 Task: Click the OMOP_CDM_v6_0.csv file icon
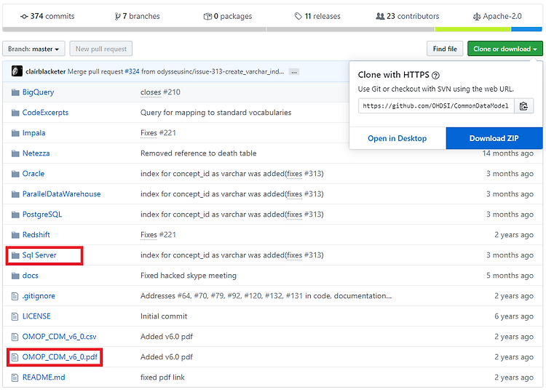pos(15,337)
